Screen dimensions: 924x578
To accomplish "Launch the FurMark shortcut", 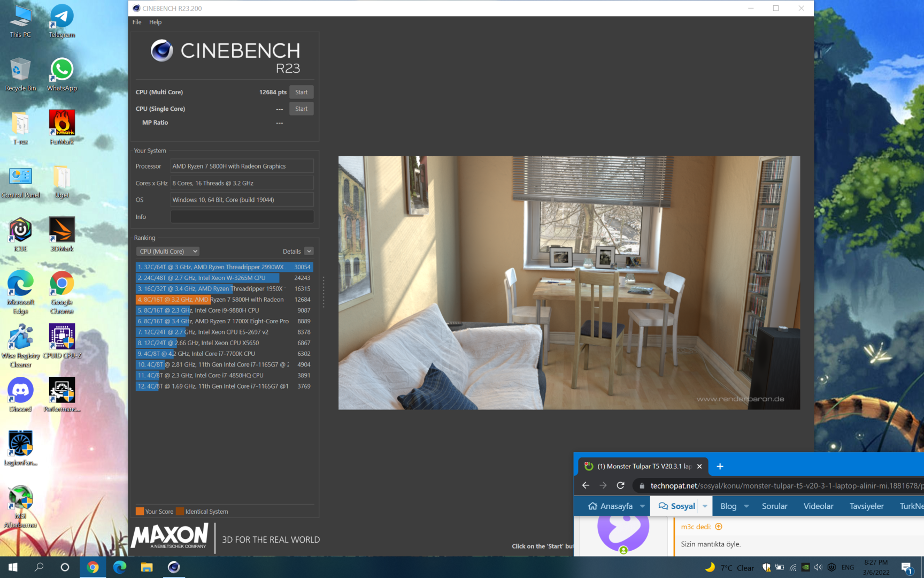I will [62, 128].
